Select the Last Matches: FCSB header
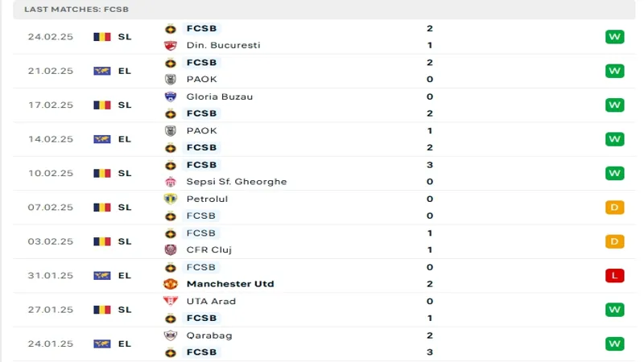This screenshot has height=362, width=644. (76, 10)
